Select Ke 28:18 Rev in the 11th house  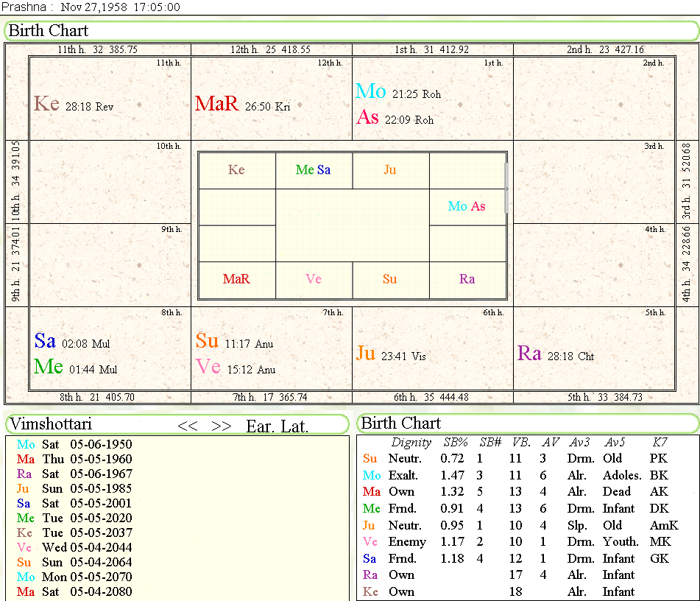(74, 104)
